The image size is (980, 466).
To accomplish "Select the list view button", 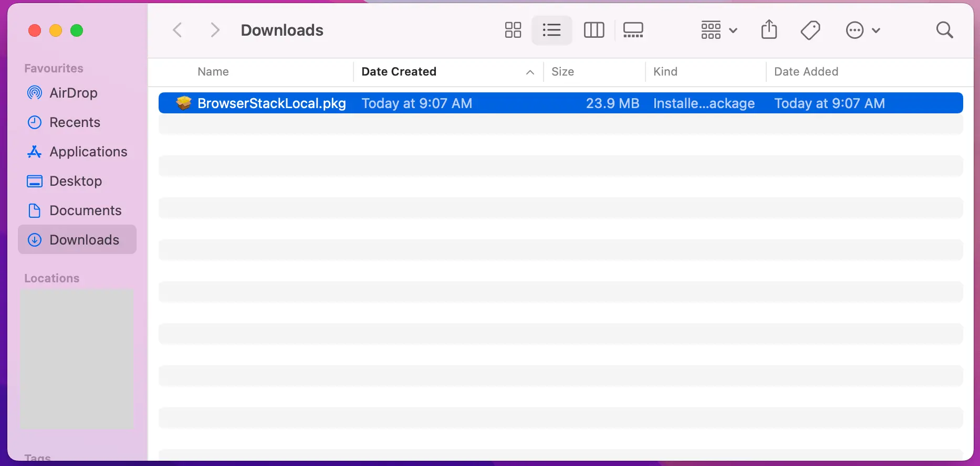I will tap(551, 30).
